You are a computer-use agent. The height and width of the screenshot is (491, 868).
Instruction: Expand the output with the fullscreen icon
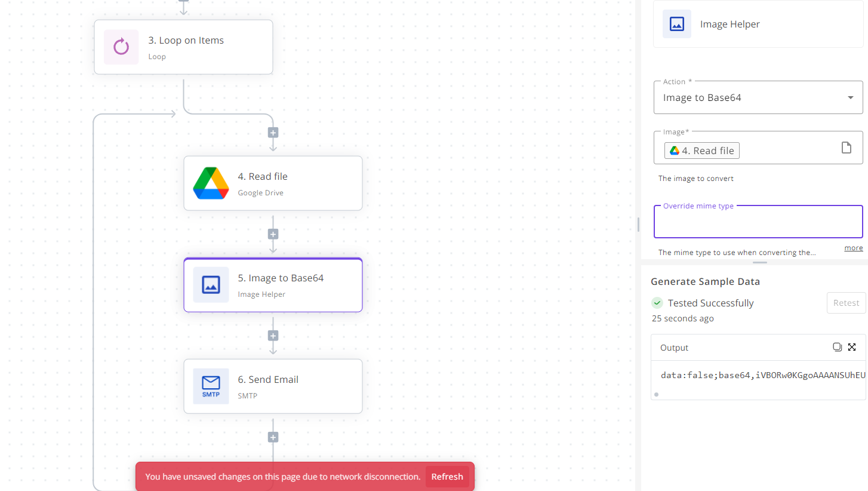click(852, 347)
